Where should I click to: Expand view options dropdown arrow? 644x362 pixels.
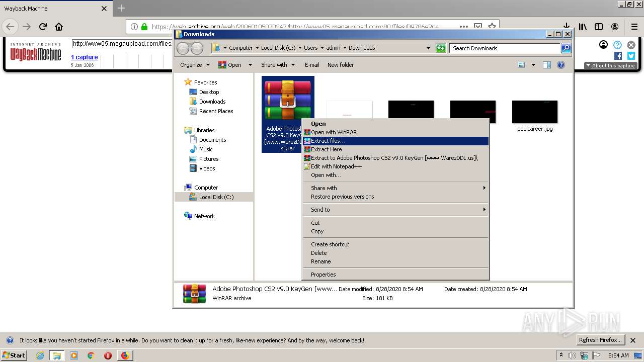click(x=533, y=65)
